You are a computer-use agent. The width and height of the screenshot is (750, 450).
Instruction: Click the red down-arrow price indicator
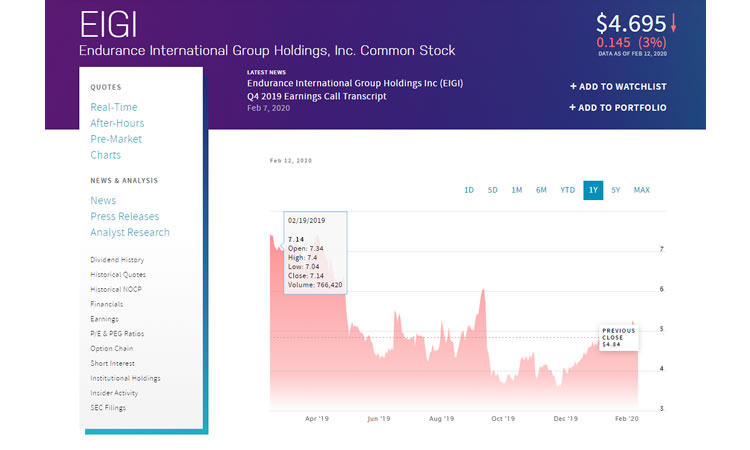(673, 23)
